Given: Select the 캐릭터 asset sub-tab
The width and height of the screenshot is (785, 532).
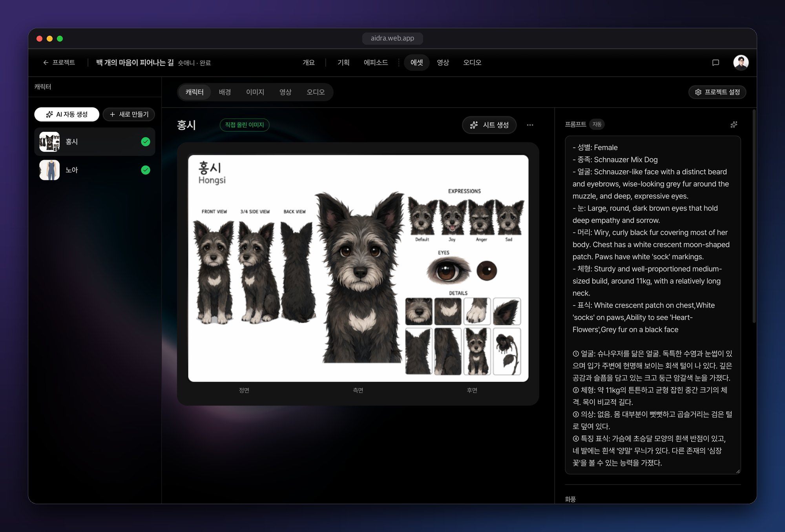Looking at the screenshot, I should (x=195, y=92).
